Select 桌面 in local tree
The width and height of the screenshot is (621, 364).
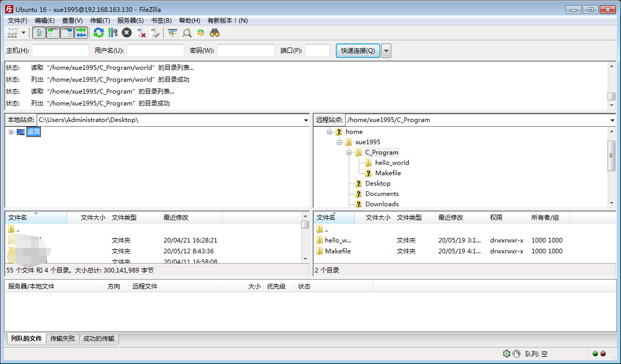(33, 132)
